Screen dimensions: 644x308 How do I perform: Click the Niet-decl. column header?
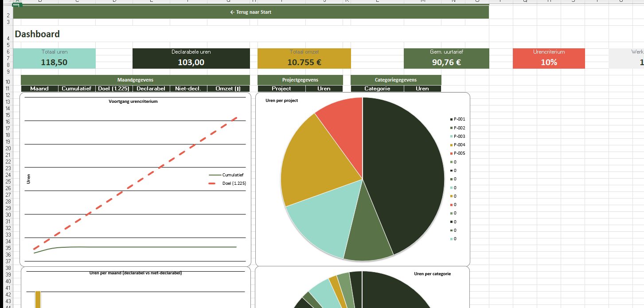188,89
